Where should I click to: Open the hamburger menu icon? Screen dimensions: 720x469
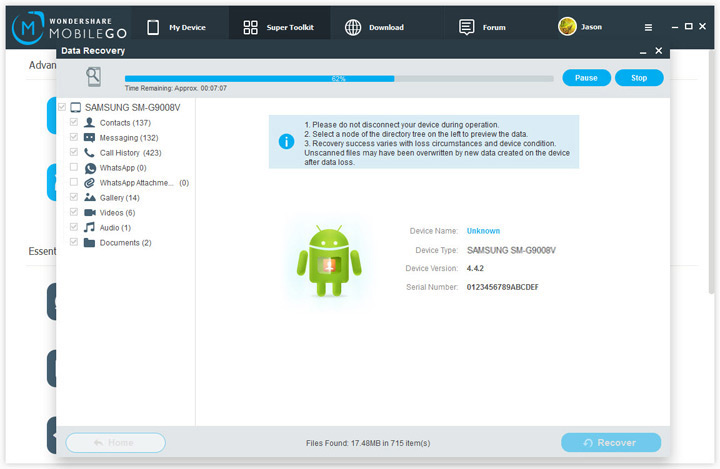648,28
